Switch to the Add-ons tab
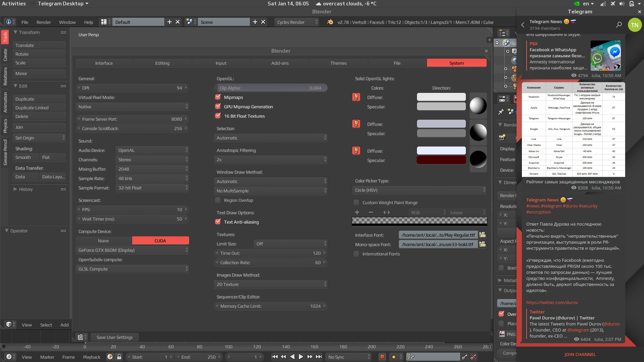This screenshot has width=644, height=362. pyautogui.click(x=280, y=63)
